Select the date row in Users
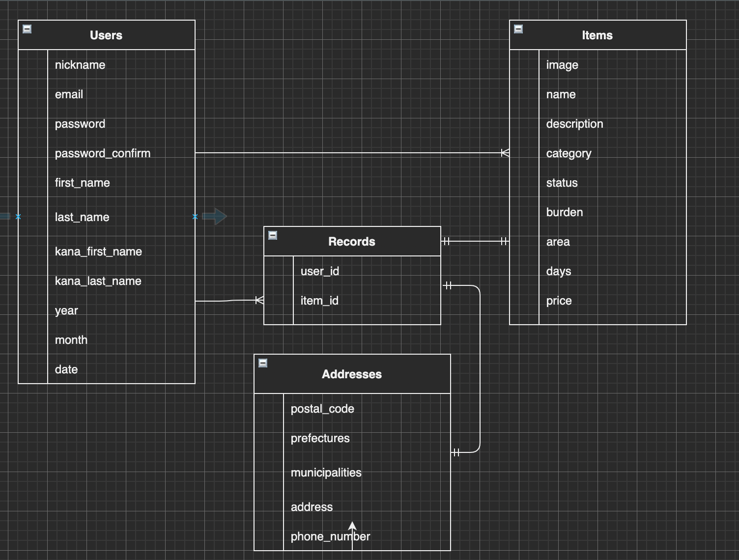739x560 pixels. (107, 369)
